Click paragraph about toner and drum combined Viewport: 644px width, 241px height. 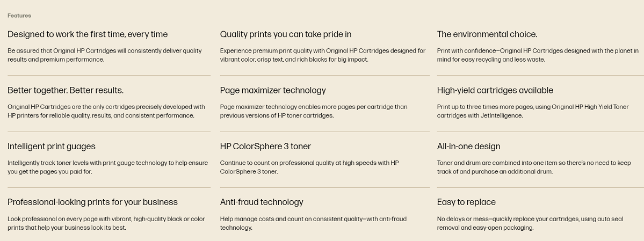(x=534, y=167)
